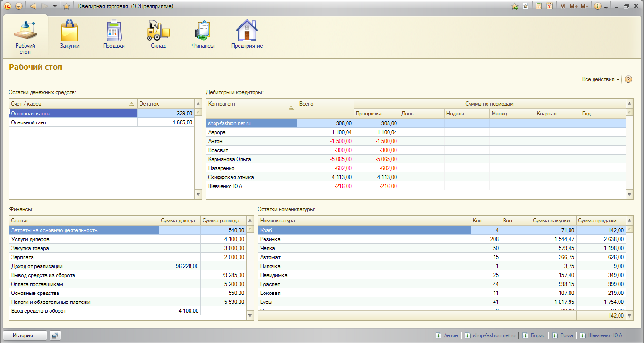Screen dimensions: 644x343
Task: Click the M+ memory add button
Action: (x=573, y=6)
